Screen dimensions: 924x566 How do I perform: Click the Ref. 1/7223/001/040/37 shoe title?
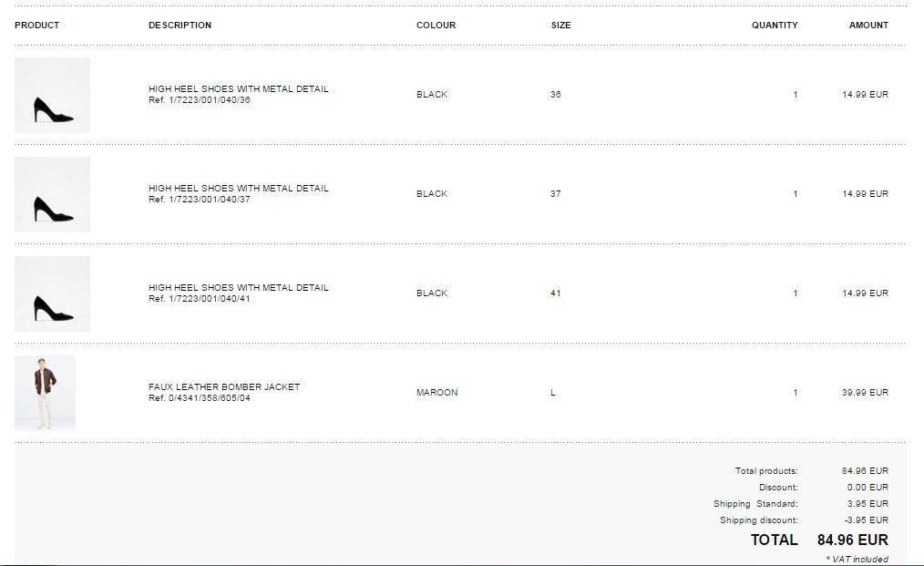239,188
